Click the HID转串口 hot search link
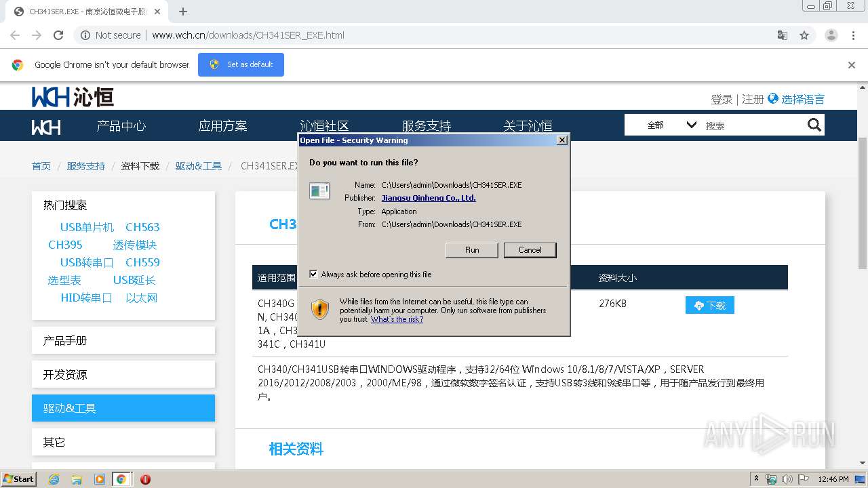 click(x=86, y=298)
